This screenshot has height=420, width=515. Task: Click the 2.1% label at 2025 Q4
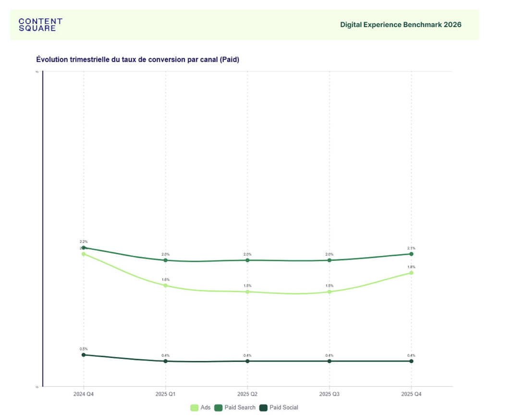coord(411,248)
